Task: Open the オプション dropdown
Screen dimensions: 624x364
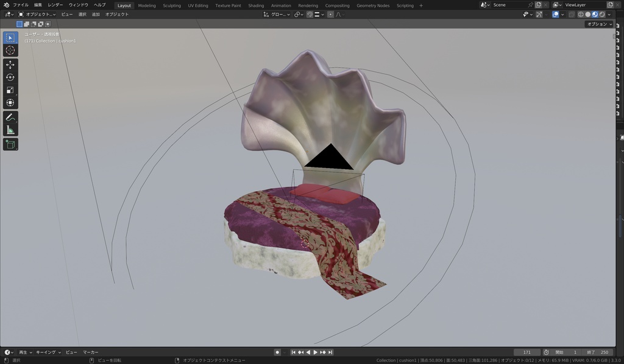Action: pyautogui.click(x=600, y=24)
